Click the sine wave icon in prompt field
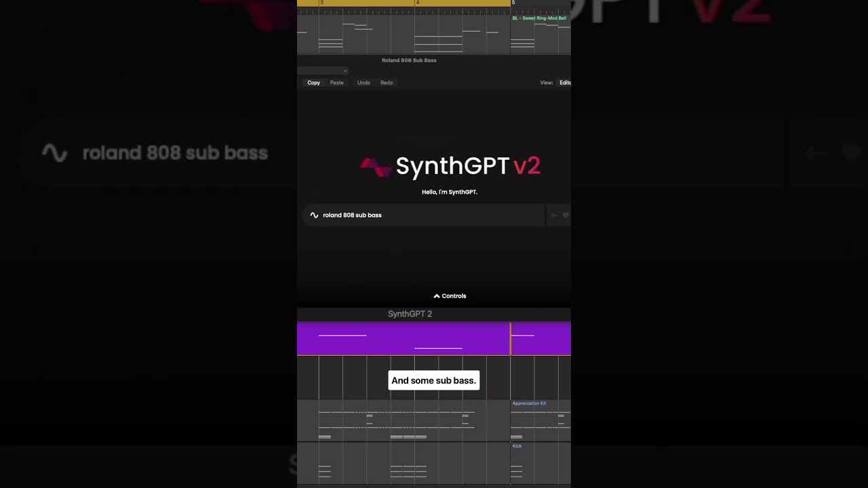Viewport: 868px width, 488px height. click(x=314, y=215)
